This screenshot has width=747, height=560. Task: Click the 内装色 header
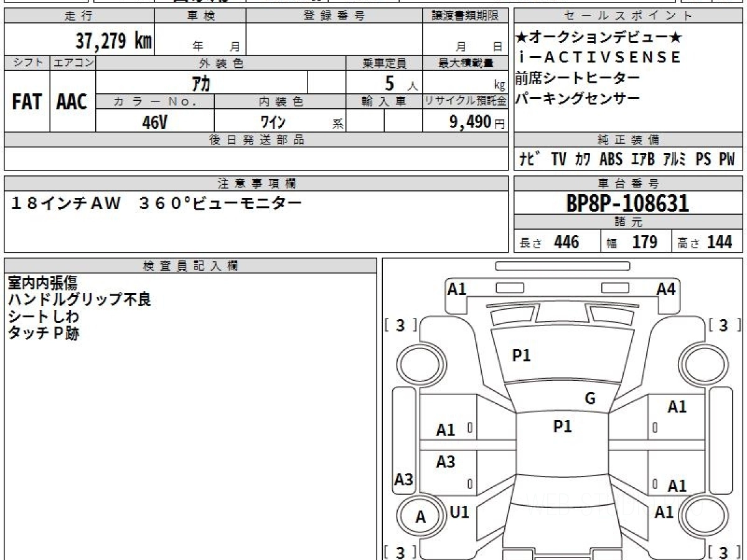[x=280, y=101]
